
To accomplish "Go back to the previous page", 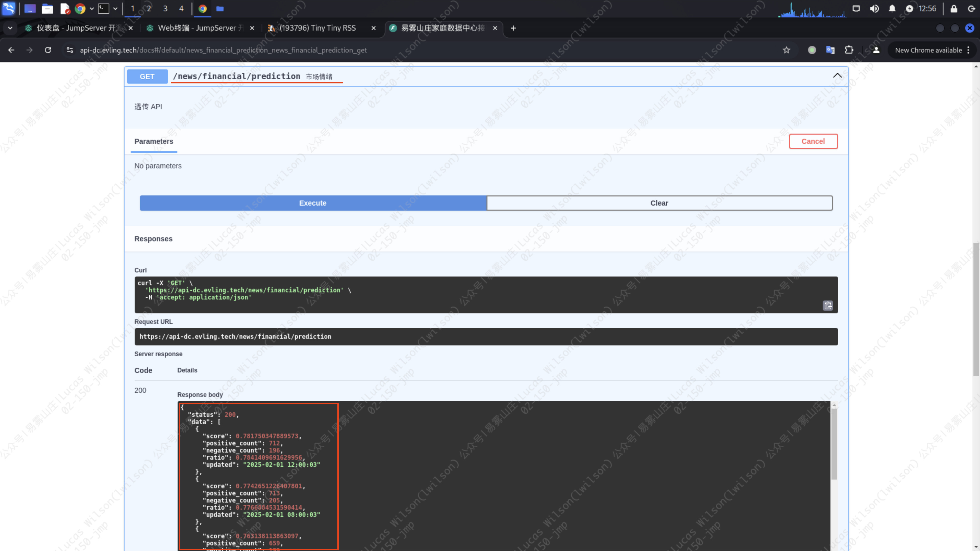I will [11, 50].
